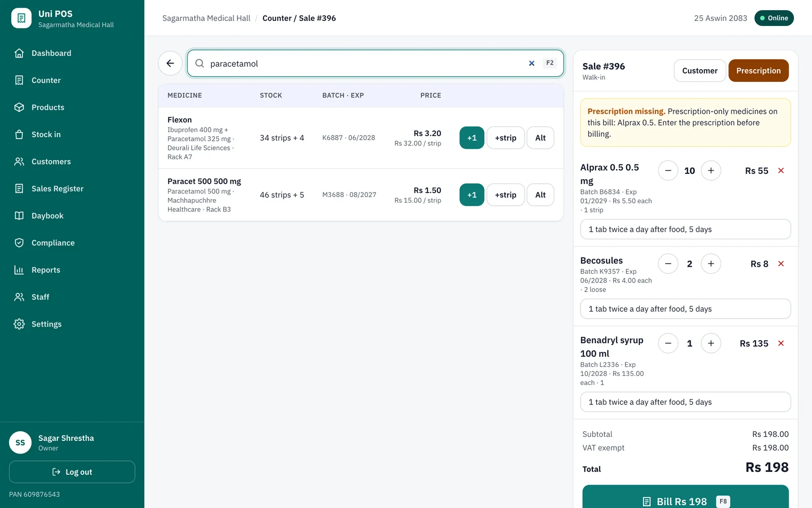The image size is (812, 508).
Task: Click batch K6887 · 06/2028 cell
Action: point(349,138)
